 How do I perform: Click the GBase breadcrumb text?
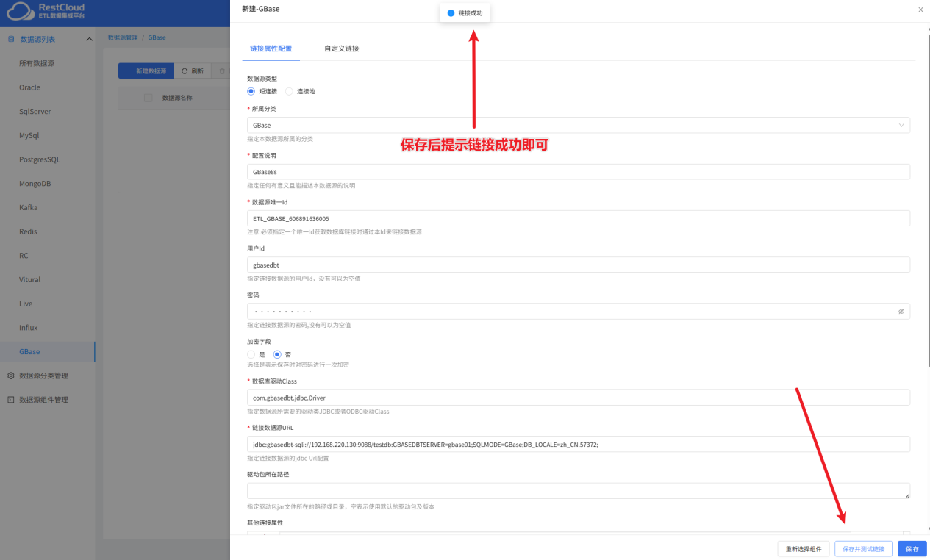click(x=157, y=37)
